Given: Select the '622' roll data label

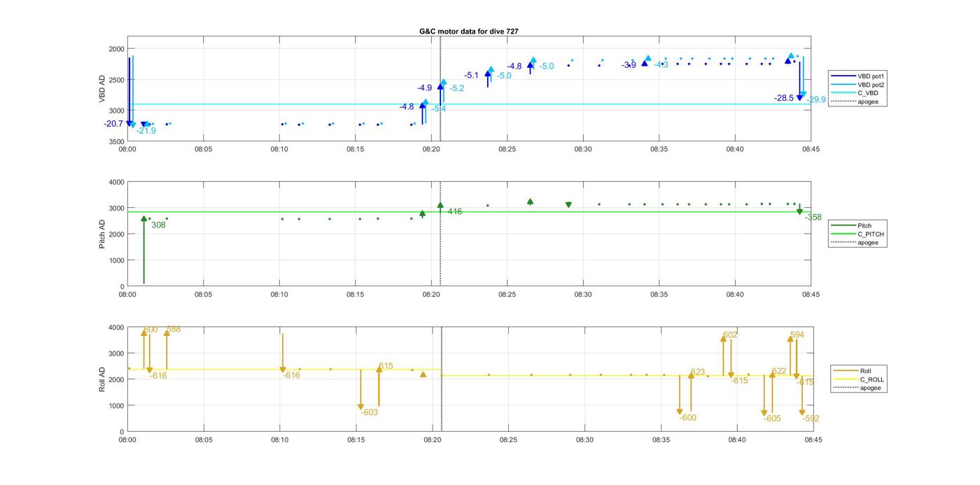Looking at the screenshot, I should pos(779,372).
